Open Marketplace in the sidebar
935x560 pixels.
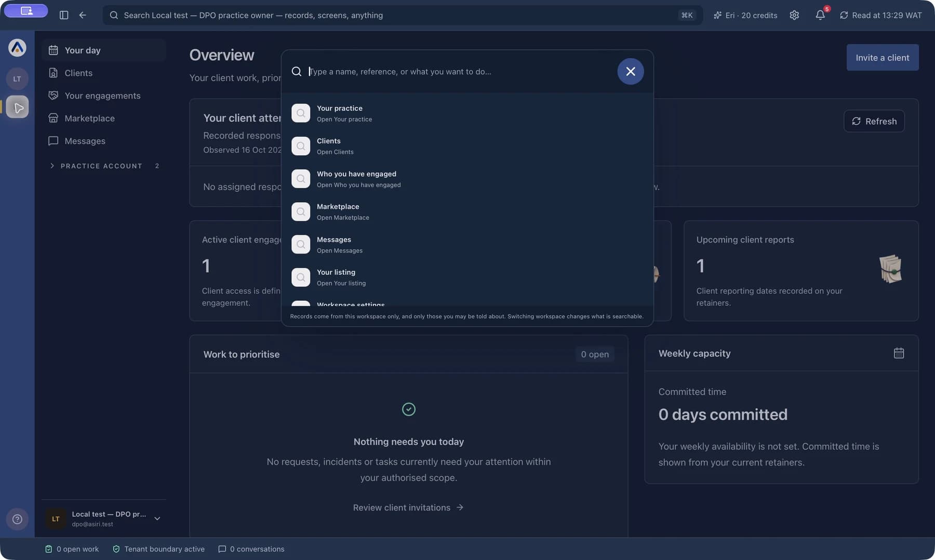tap(104, 118)
